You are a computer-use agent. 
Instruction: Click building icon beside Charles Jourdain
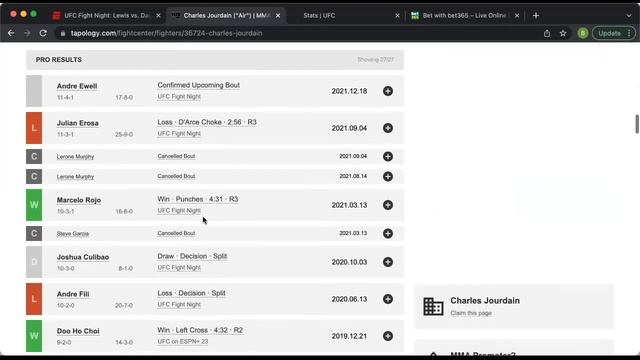point(433,306)
